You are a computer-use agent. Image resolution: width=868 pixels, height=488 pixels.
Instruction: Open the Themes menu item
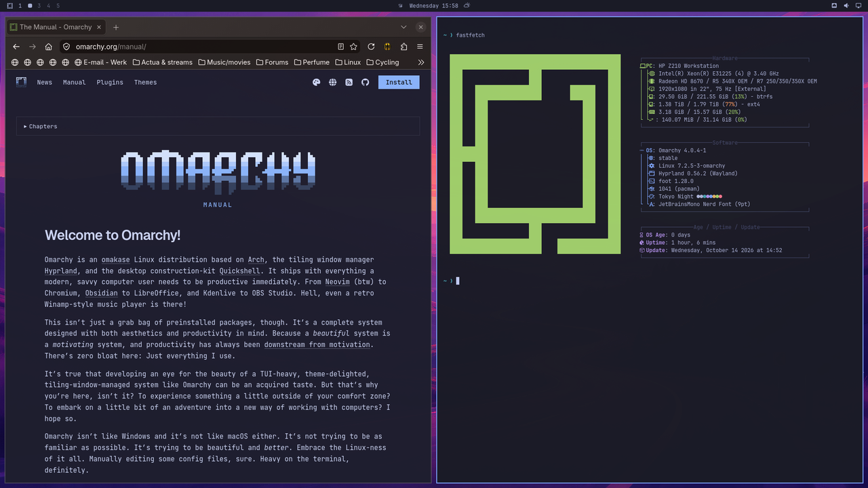click(x=145, y=82)
